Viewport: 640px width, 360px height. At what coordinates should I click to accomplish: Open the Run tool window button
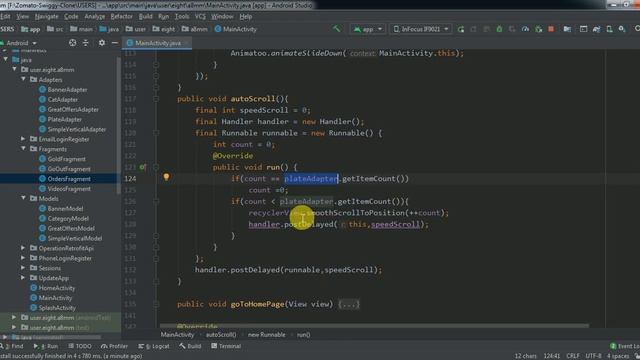[x=46, y=346]
